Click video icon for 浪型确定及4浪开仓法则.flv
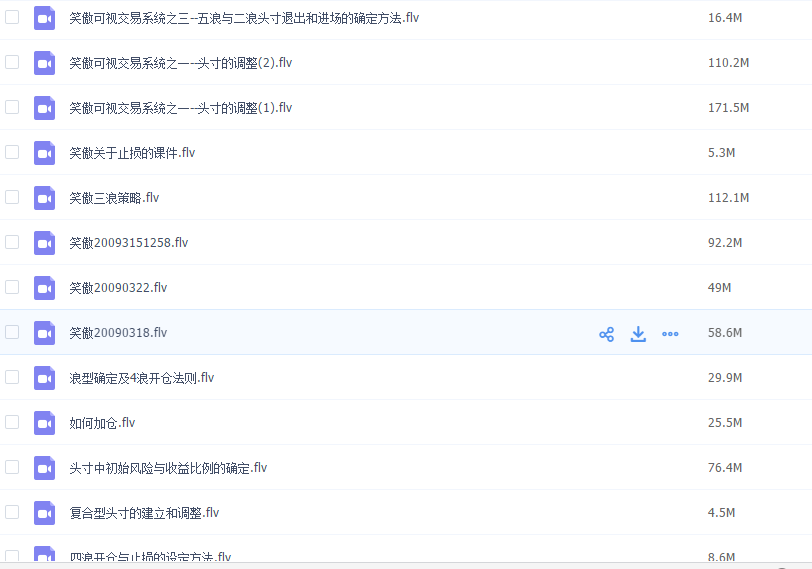Image resolution: width=812 pixels, height=569 pixels. [44, 378]
